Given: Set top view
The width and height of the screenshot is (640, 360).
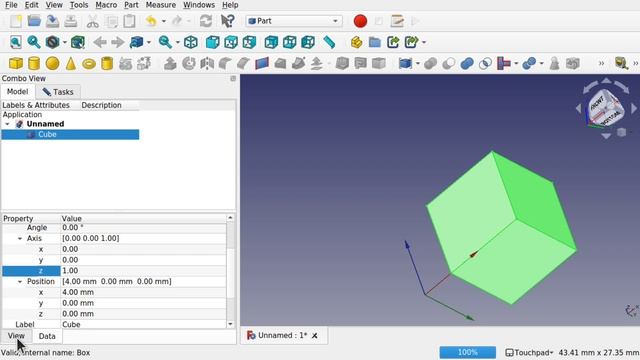Looking at the screenshot, I should point(231,42).
